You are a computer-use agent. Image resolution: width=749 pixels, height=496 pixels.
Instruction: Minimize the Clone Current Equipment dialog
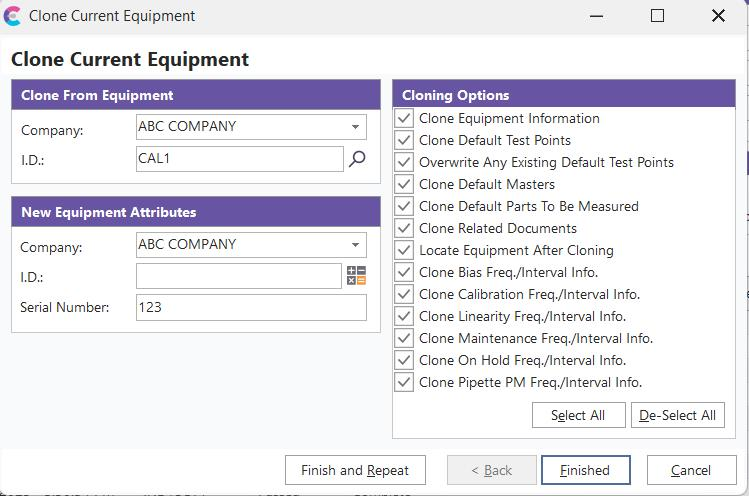tap(597, 16)
